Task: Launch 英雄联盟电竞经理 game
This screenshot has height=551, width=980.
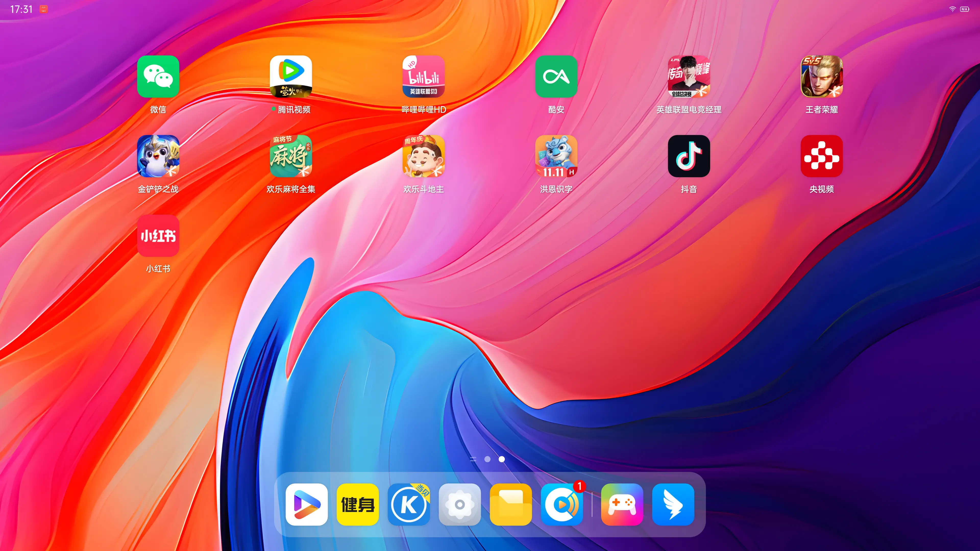Action: (689, 77)
